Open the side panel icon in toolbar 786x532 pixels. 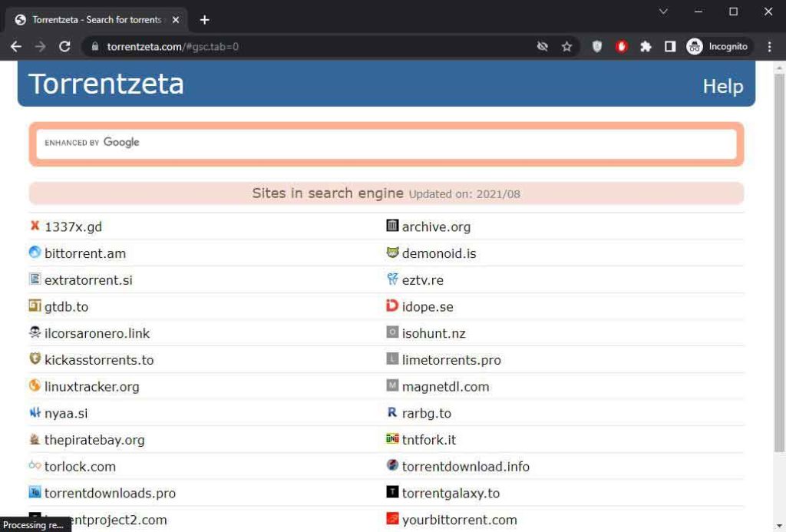pyautogui.click(x=669, y=47)
